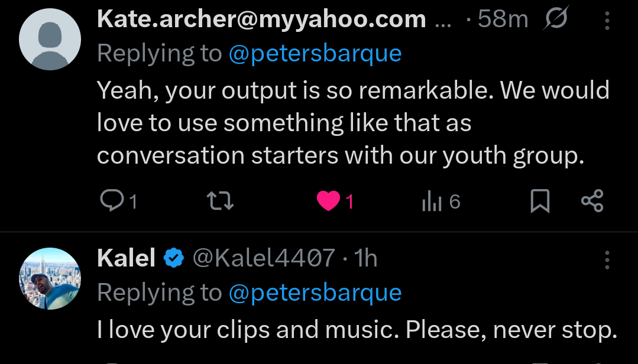Click the 58m timestamp
The width and height of the screenshot is (638, 364).
tap(503, 19)
